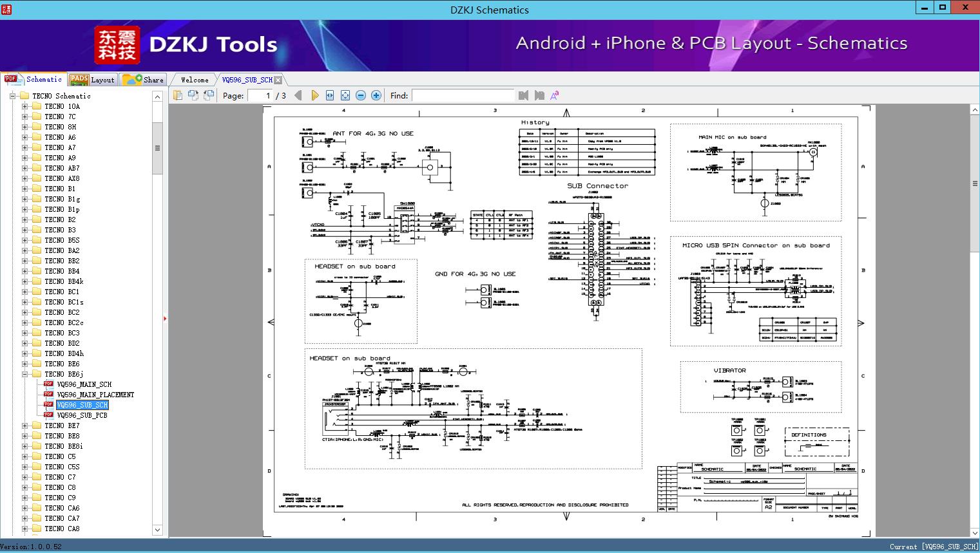Toggle the match case search icon
The width and height of the screenshot is (980, 553).
click(555, 95)
